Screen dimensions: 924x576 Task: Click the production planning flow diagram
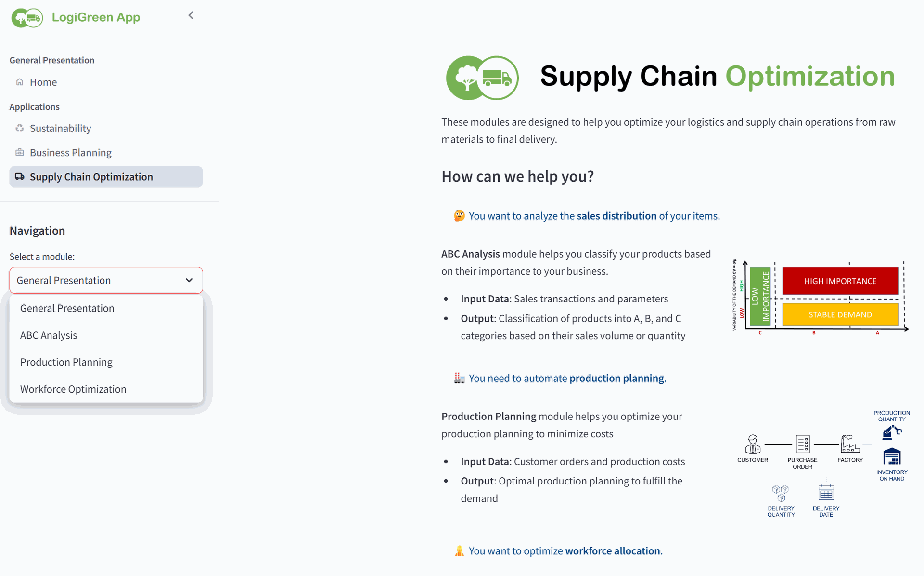[823, 463]
